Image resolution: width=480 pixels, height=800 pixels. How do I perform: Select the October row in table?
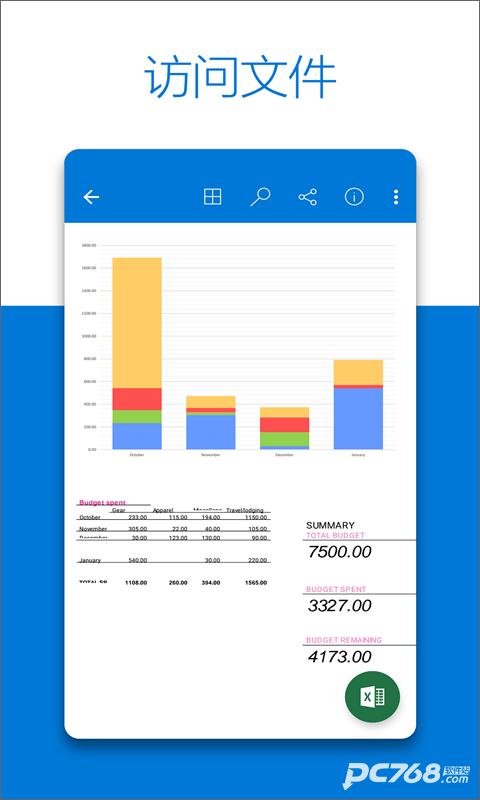click(173, 517)
